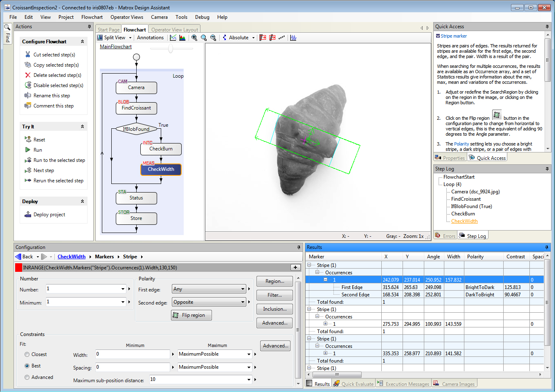Open the Operator Views menu
The width and height of the screenshot is (556, 392).
pos(127,17)
